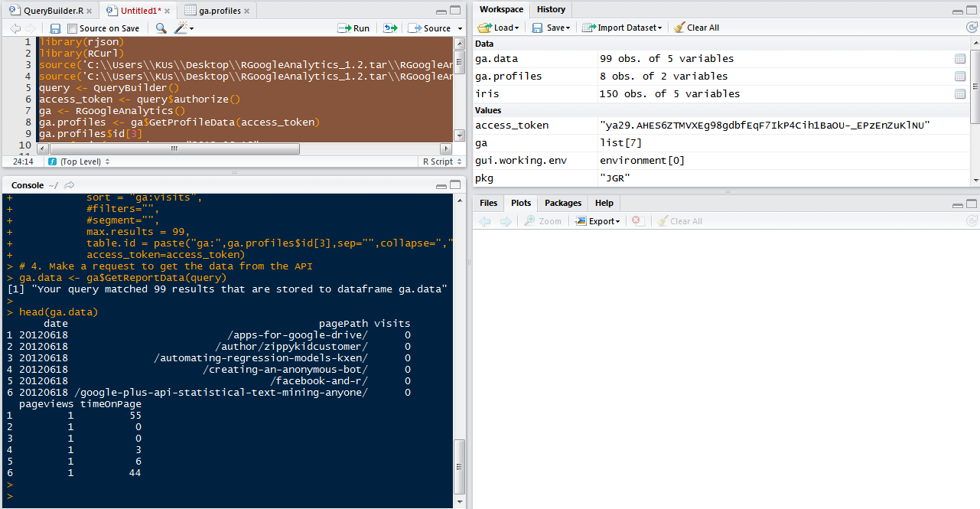Expand the plots Export dropdown menu

coord(599,221)
